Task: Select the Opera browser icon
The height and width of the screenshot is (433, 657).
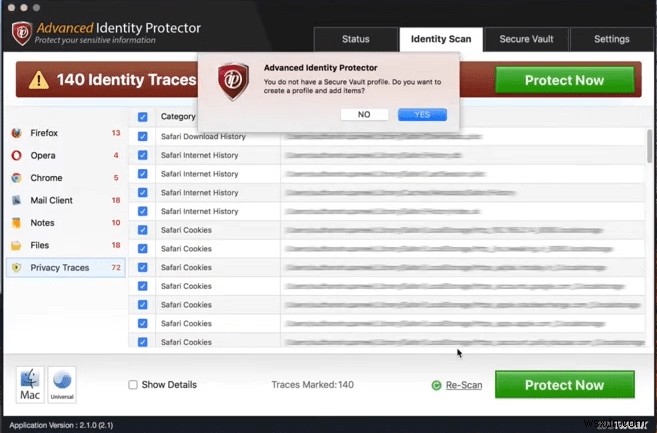Action: pos(17,155)
